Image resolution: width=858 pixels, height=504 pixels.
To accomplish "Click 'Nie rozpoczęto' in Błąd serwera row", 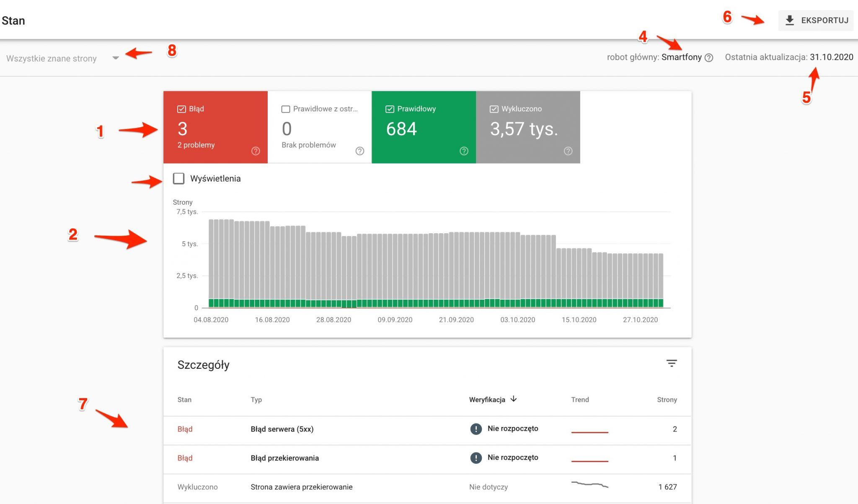I will point(513,429).
